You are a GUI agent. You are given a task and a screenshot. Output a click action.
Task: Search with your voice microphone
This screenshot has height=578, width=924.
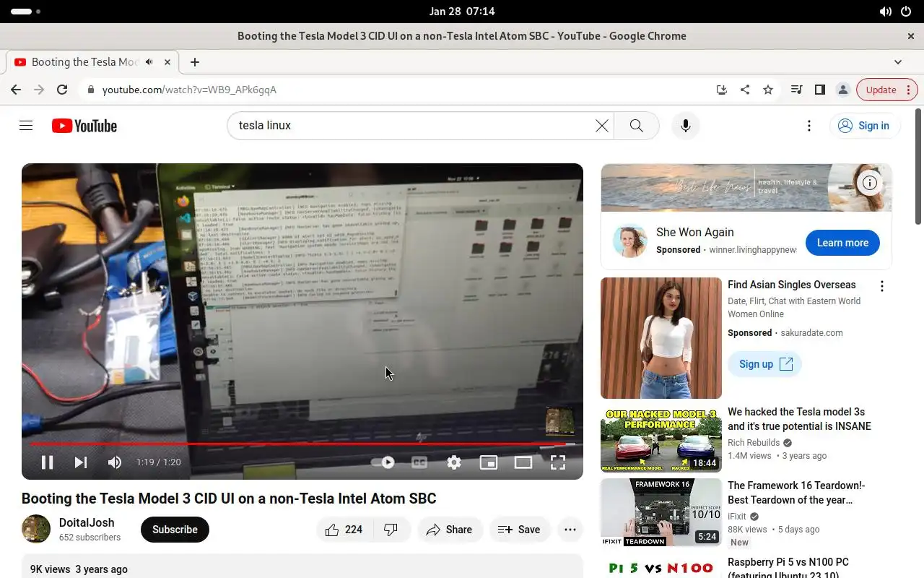(686, 126)
